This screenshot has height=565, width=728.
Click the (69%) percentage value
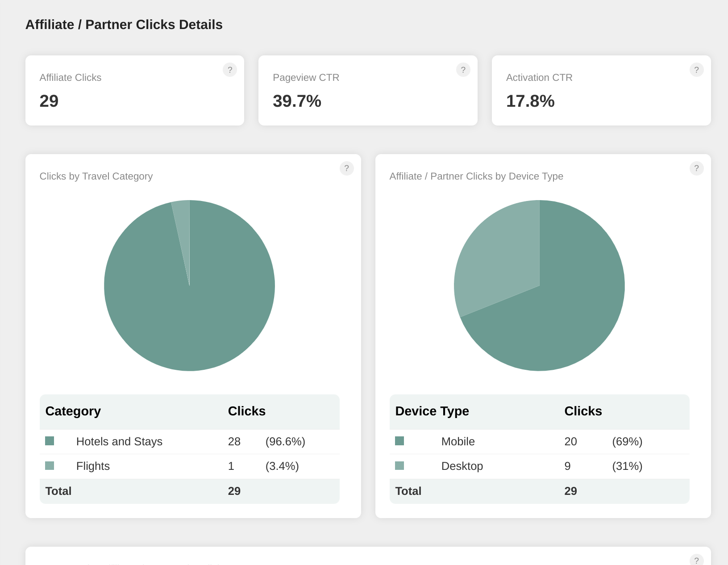pyautogui.click(x=627, y=441)
